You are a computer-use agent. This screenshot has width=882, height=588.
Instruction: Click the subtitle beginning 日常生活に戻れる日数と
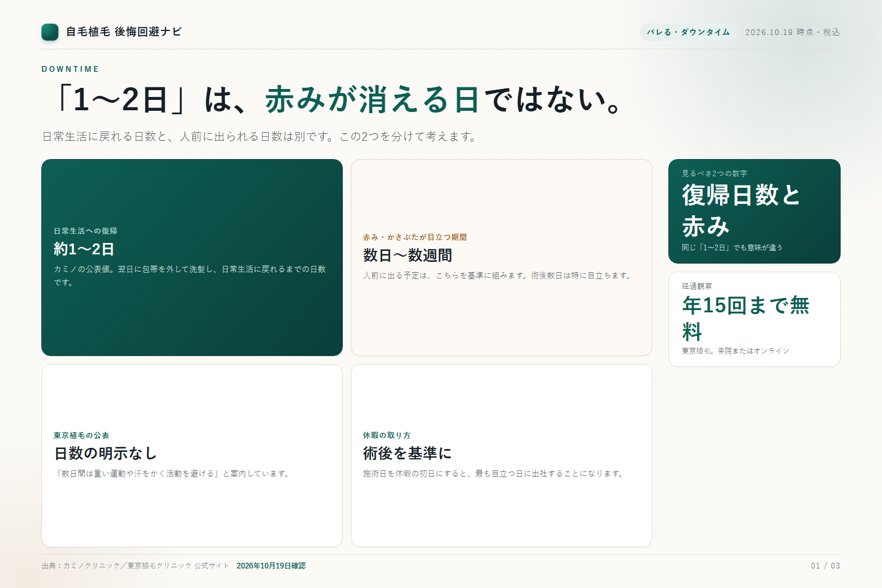coord(260,137)
